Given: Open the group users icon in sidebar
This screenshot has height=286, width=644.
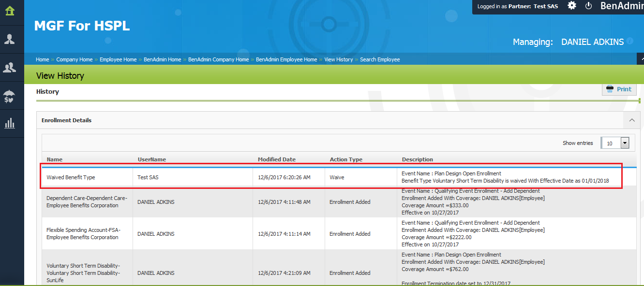Looking at the screenshot, I should [x=10, y=68].
